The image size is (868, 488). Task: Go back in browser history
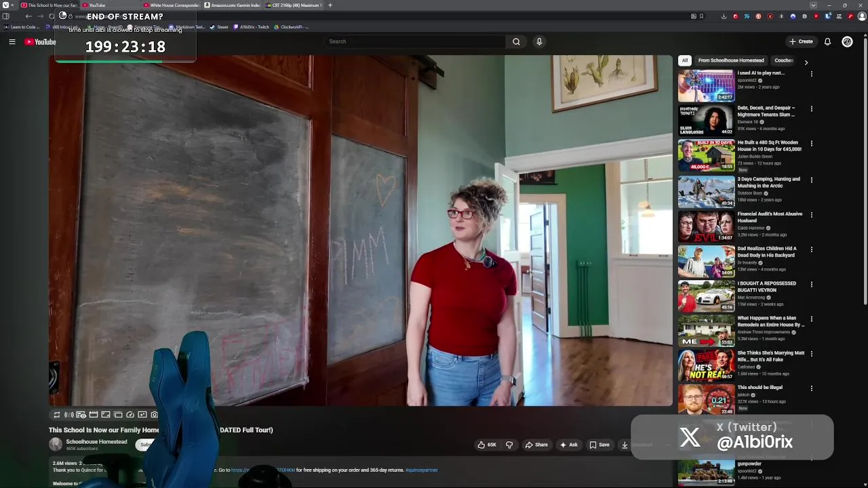coord(28,16)
